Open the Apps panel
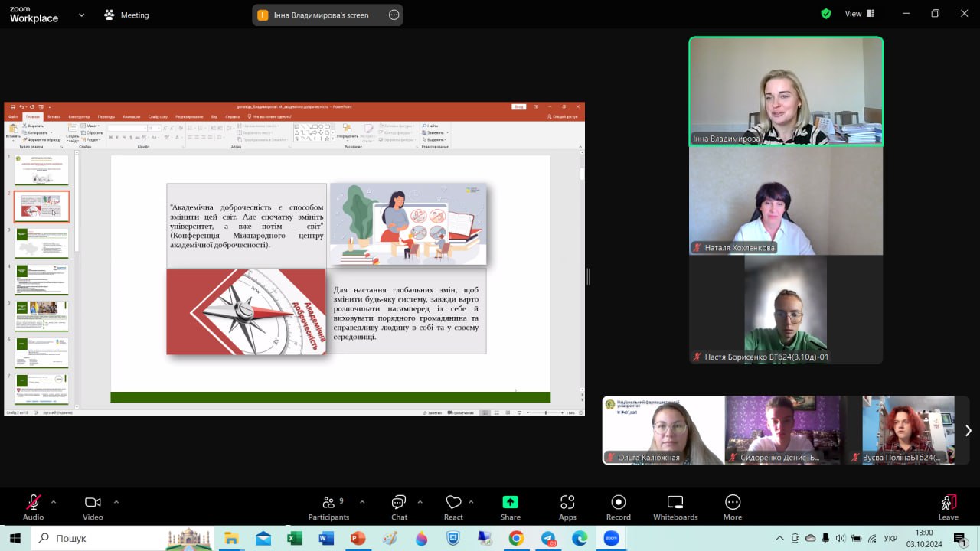 click(x=567, y=507)
